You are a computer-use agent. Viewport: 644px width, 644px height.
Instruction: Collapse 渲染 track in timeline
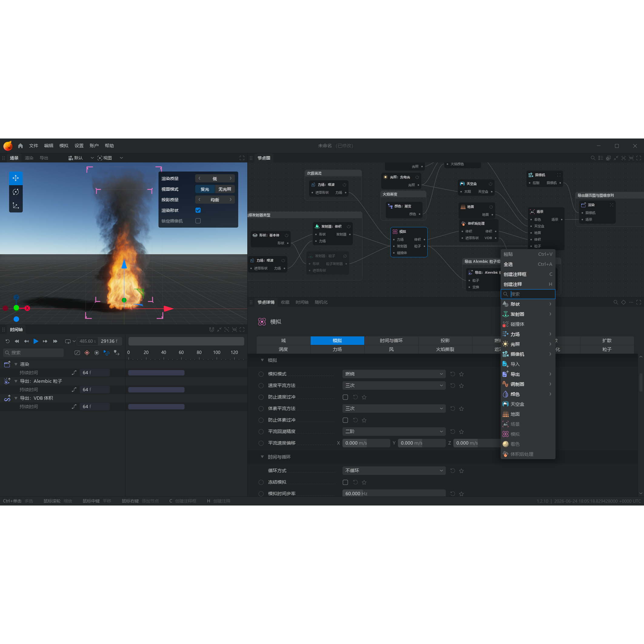(x=16, y=364)
